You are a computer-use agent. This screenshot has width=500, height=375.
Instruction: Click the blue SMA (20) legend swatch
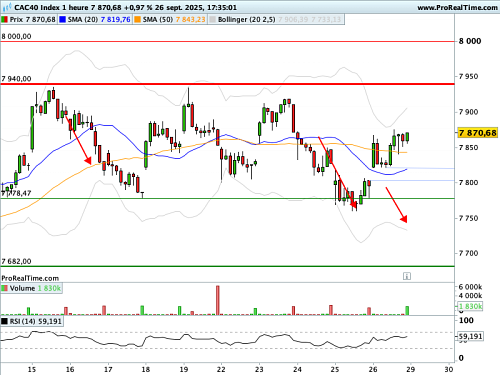62,20
